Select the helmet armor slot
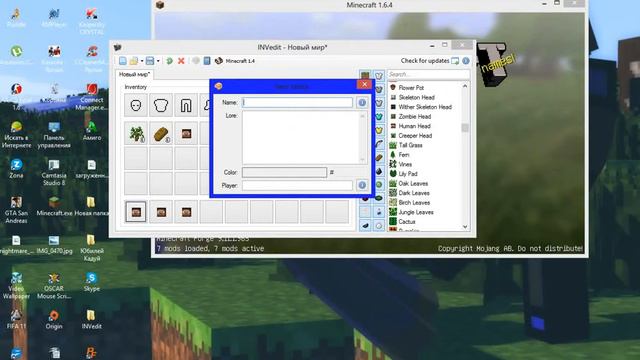Viewport: 640px width, 360px height. coord(136,105)
